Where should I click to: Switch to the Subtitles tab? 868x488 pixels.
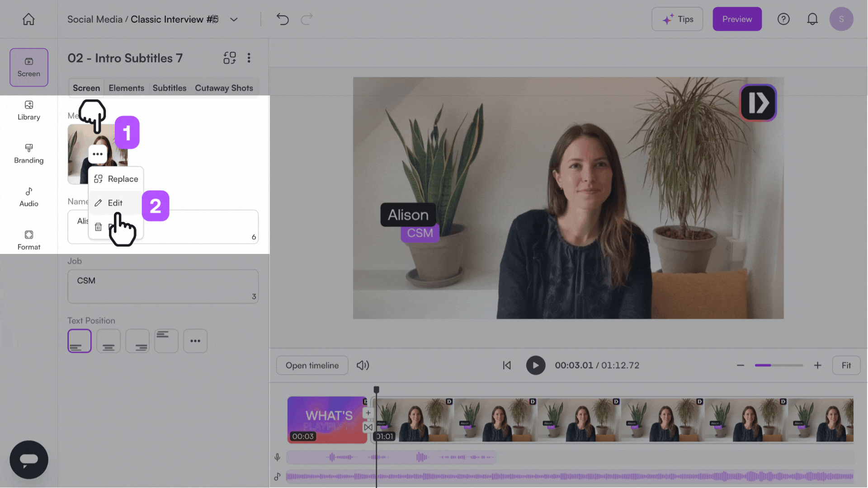coord(169,88)
